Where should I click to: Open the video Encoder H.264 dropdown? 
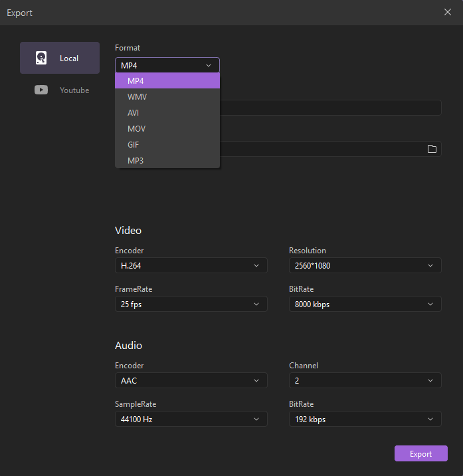191,265
